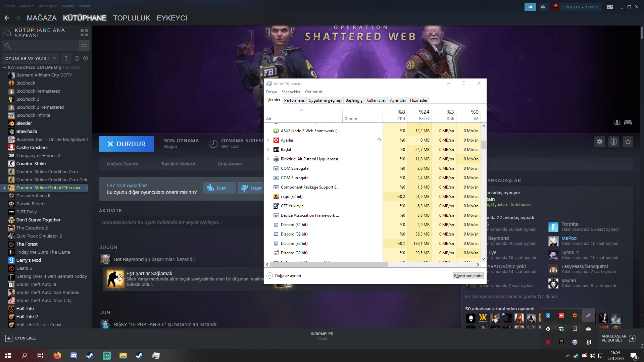Open Steam announcements megaphone icon
This screenshot has width=644, height=362.
(530, 7)
